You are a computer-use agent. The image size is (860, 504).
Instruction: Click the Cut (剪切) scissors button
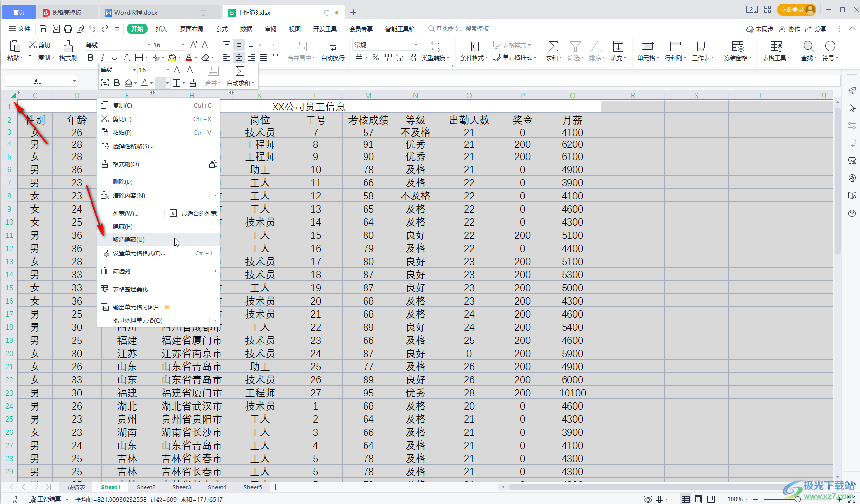pyautogui.click(x=39, y=45)
